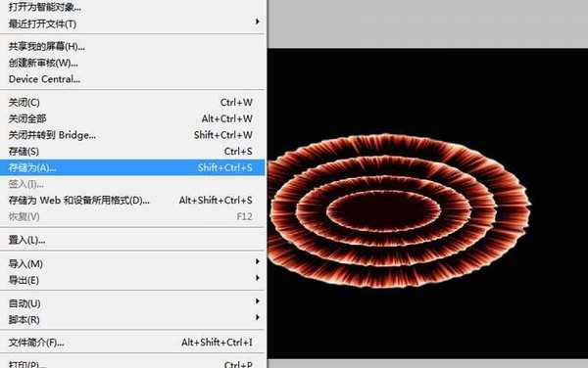Expand 导出(E) submenu arrow
The width and height of the screenshot is (588, 368).
[257, 278]
